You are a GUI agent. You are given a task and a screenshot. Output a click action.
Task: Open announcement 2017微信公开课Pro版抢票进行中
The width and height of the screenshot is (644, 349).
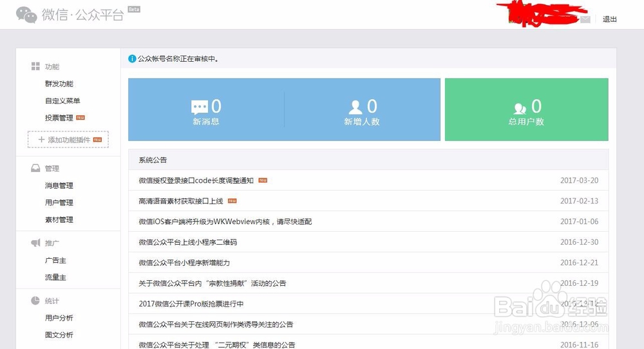pos(191,303)
